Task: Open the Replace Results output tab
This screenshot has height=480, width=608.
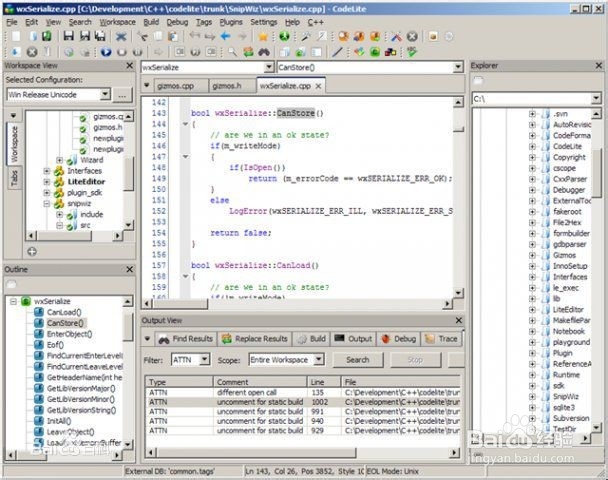Action: pos(255,339)
